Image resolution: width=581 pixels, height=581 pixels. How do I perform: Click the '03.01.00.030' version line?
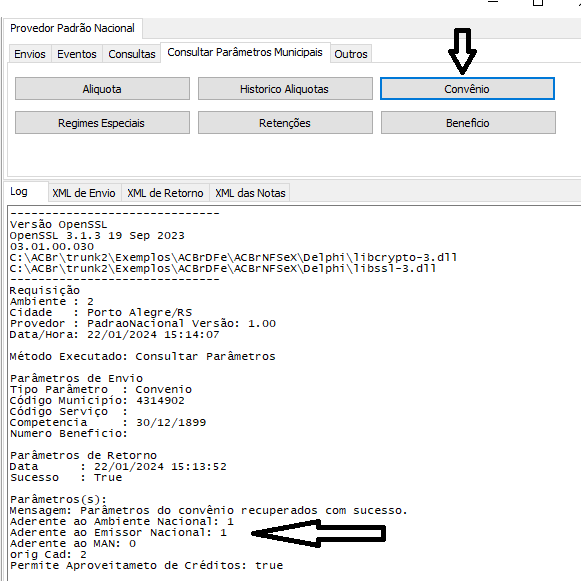coord(52,246)
